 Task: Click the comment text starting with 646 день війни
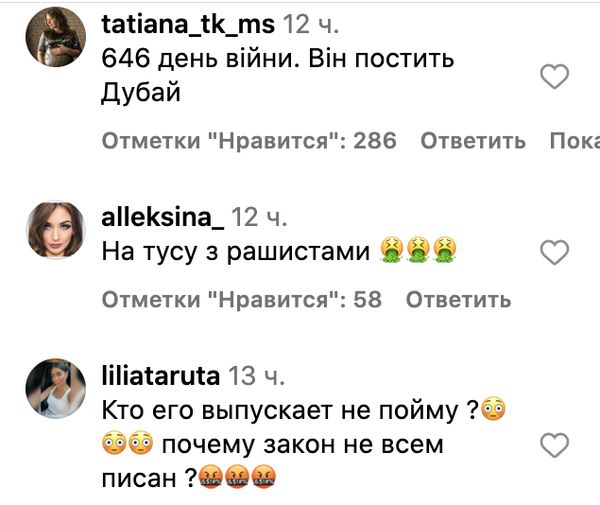coord(278,75)
